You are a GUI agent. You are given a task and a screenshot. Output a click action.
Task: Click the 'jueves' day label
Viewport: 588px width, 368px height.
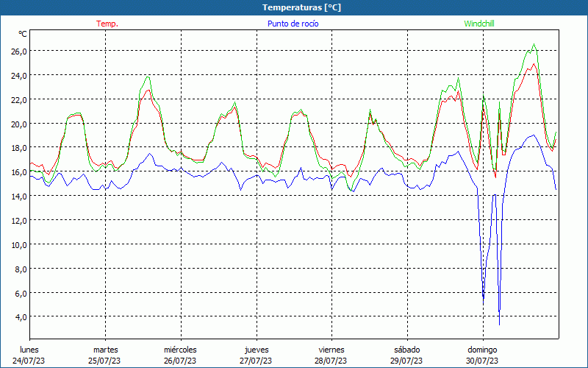257,350
